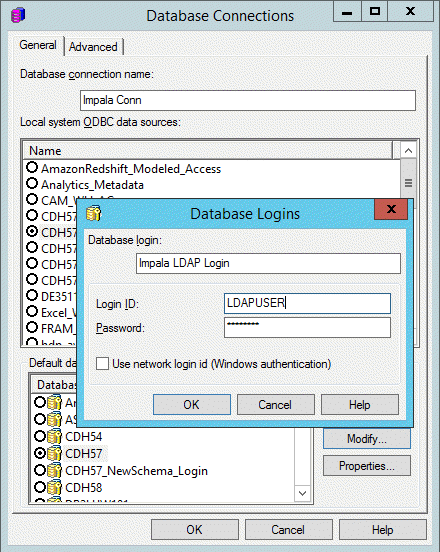This screenshot has height=552, width=440.
Task: Click the Database Connections app icon in title bar
Action: pos(18,15)
